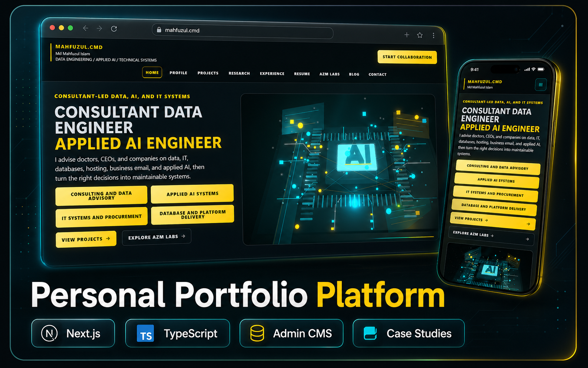588x368 pixels.
Task: Click the TypeScript badge
Action: [x=178, y=333]
